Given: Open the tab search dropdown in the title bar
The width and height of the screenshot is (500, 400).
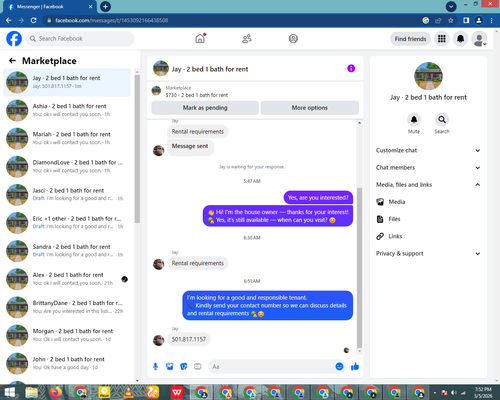Looking at the screenshot, I should pos(451,6).
